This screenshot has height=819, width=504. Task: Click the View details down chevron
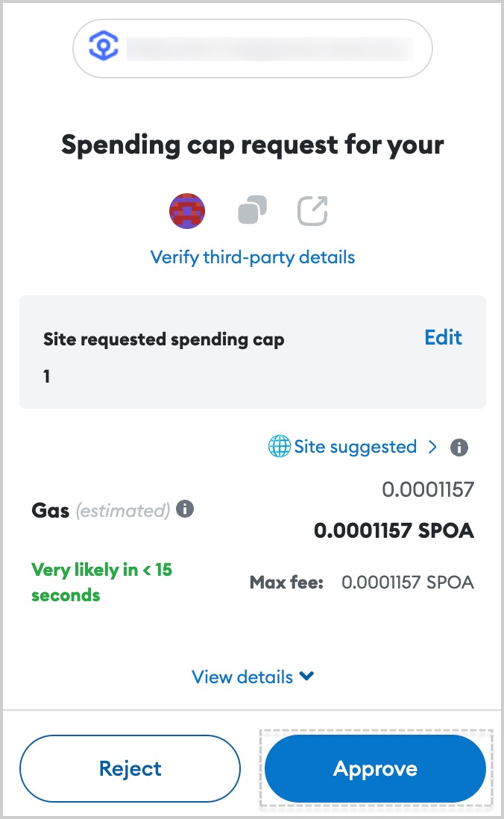pos(306,676)
